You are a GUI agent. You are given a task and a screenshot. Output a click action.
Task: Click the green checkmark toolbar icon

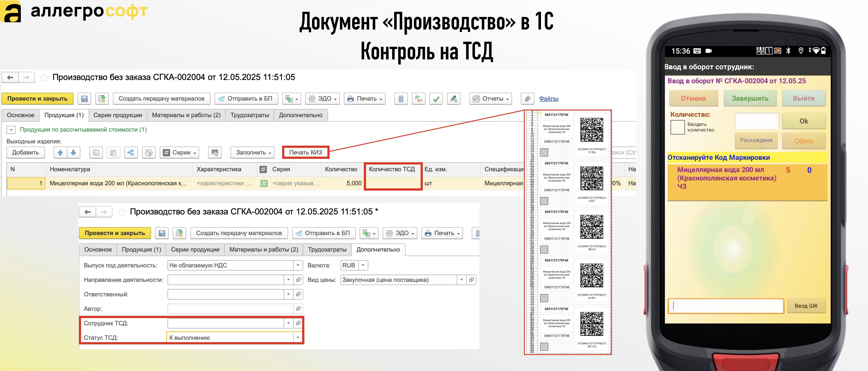coord(436,98)
